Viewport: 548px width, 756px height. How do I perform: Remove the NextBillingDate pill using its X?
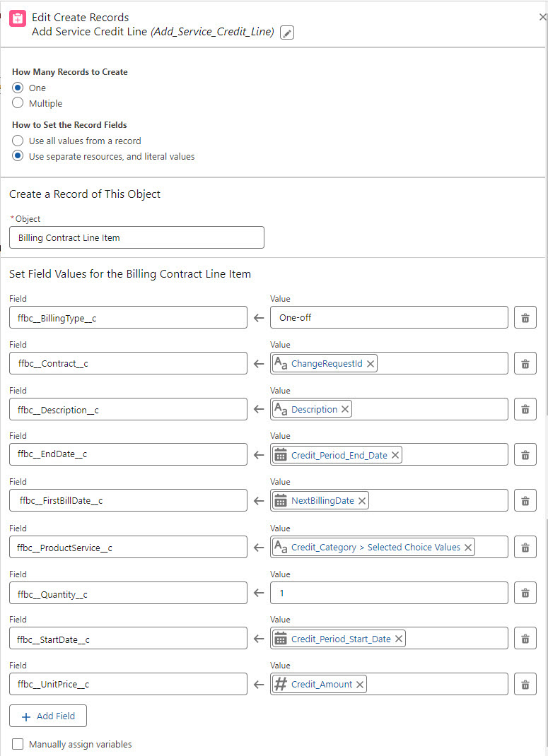[362, 501]
